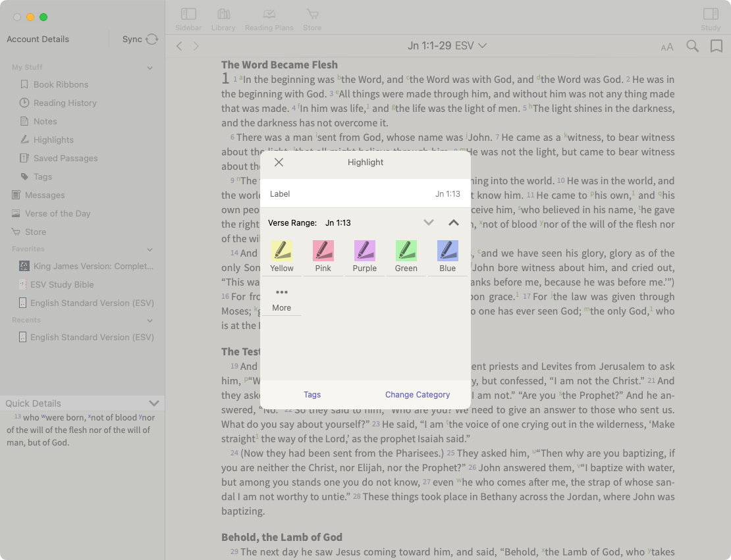This screenshot has width=731, height=560.
Task: Shrink verse range with down chevron
Action: (429, 222)
